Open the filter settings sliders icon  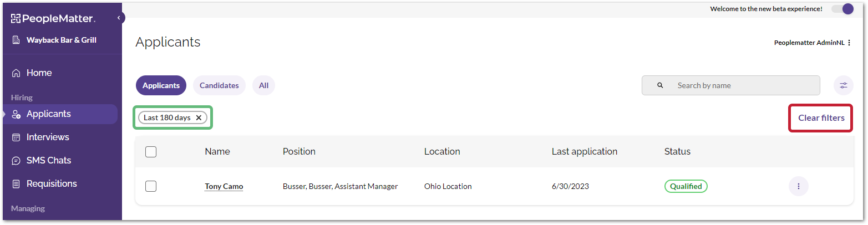(x=843, y=85)
